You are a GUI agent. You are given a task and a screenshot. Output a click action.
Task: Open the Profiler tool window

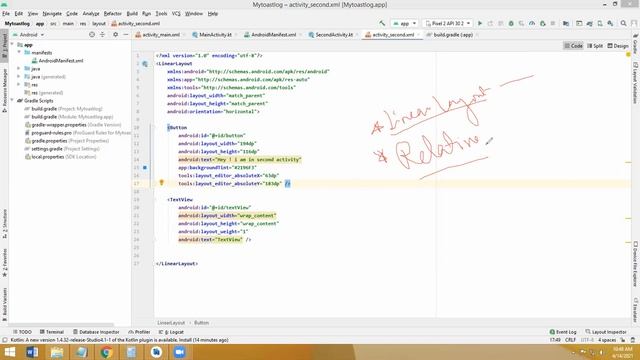coord(139,332)
